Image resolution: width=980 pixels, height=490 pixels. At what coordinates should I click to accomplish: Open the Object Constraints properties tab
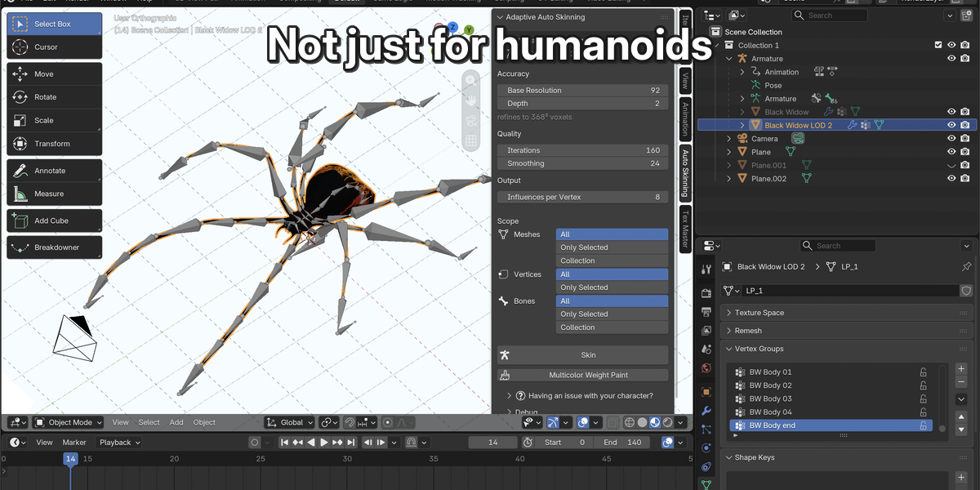[x=706, y=467]
